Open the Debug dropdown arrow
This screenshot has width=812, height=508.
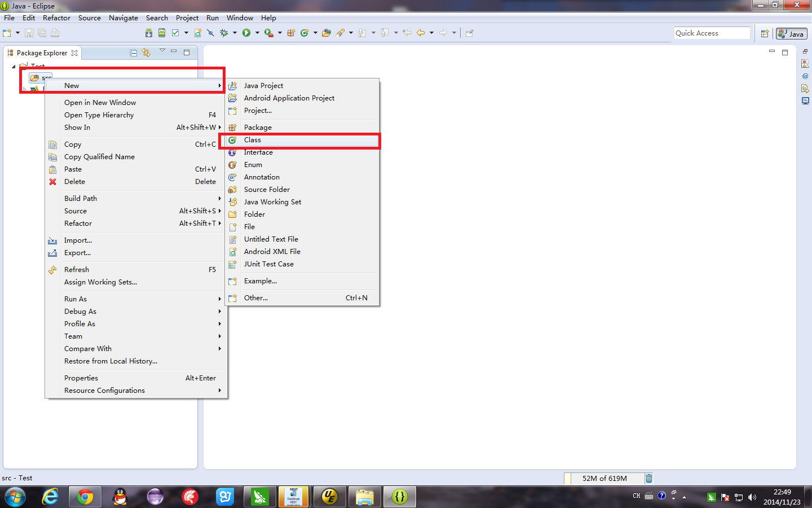click(235, 33)
